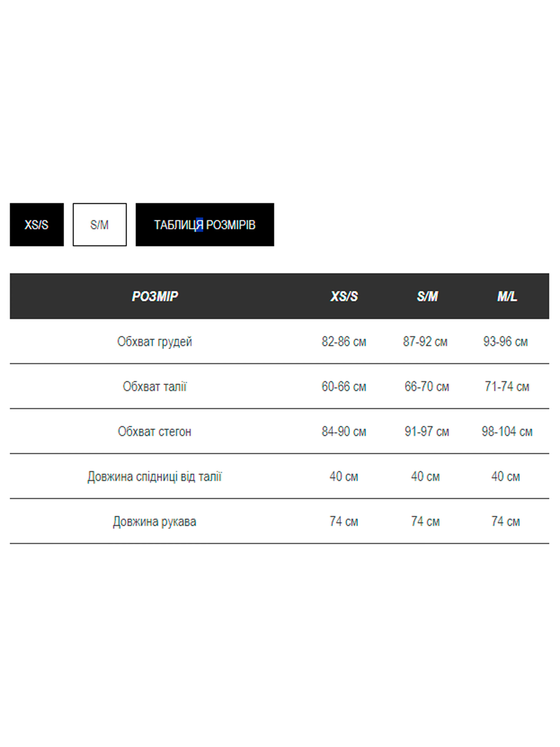Select the Обхват грудей row label
The width and height of the screenshot is (560, 747).
[x=155, y=341]
